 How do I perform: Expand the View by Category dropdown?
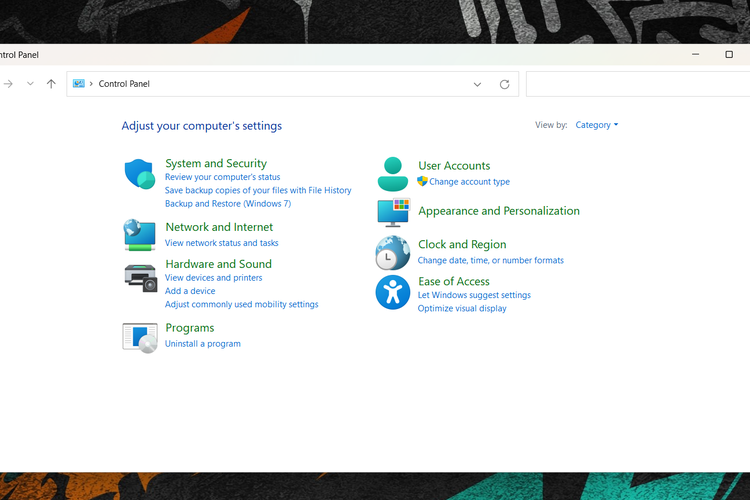pyautogui.click(x=597, y=125)
